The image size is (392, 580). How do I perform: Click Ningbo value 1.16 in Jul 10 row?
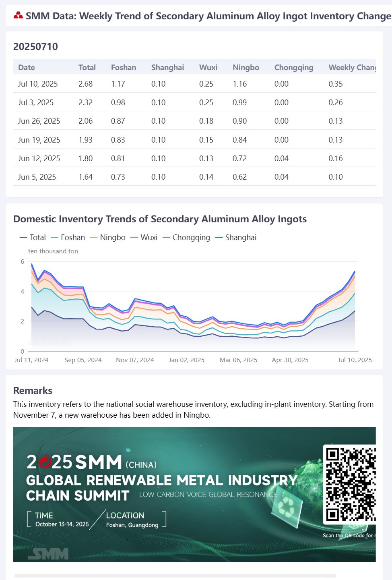pos(239,84)
